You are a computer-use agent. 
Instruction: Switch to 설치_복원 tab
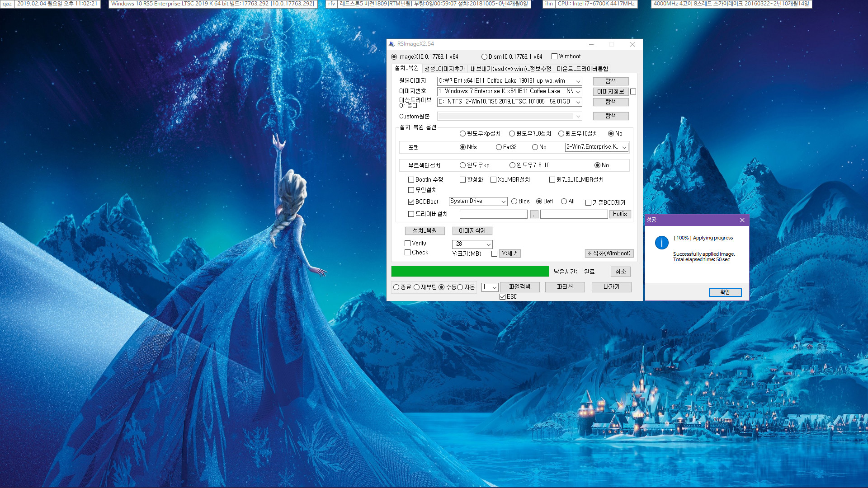[406, 68]
